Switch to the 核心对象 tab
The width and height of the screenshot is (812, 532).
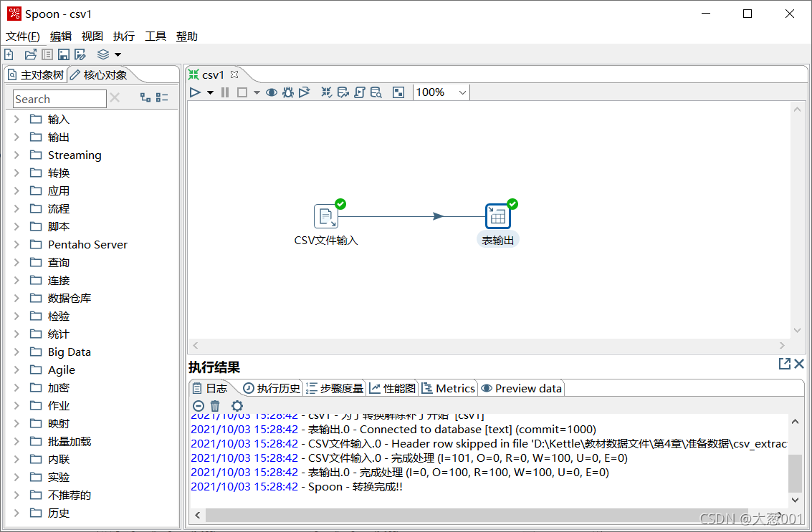[103, 74]
